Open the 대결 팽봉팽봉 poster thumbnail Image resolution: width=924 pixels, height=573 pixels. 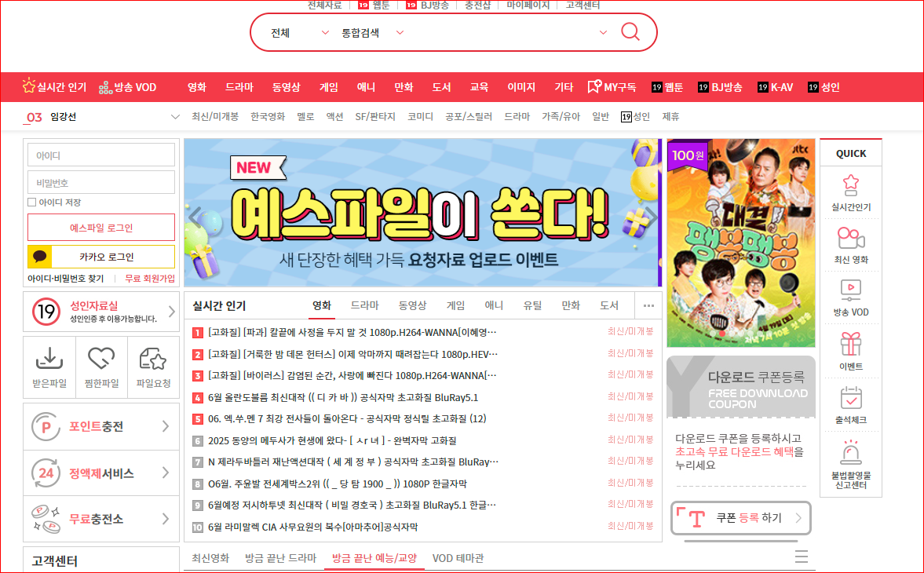(741, 243)
